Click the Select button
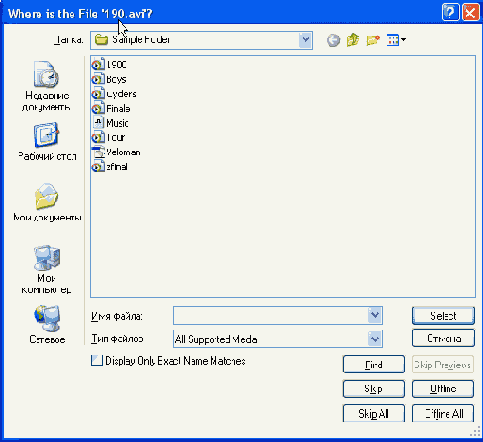The width and height of the screenshot is (483, 442). tap(443, 316)
